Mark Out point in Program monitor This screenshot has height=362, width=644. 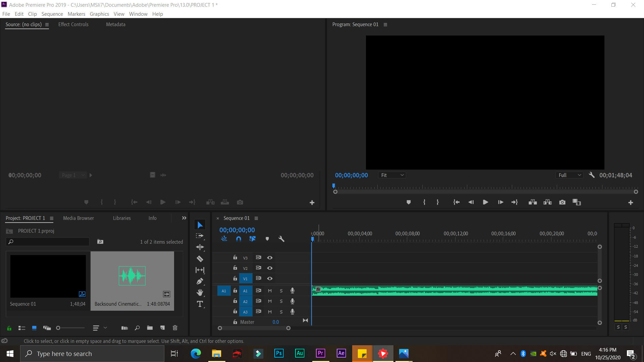click(x=438, y=202)
